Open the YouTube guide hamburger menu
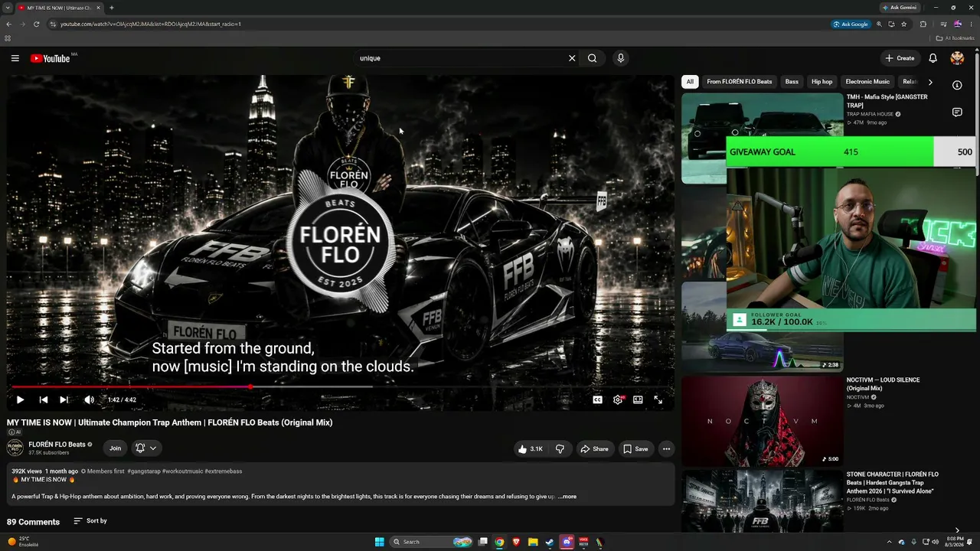The height and width of the screenshot is (551, 980). pyautogui.click(x=15, y=58)
